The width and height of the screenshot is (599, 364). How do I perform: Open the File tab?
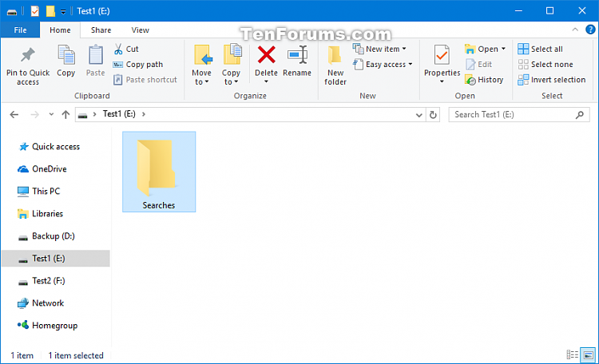20,30
